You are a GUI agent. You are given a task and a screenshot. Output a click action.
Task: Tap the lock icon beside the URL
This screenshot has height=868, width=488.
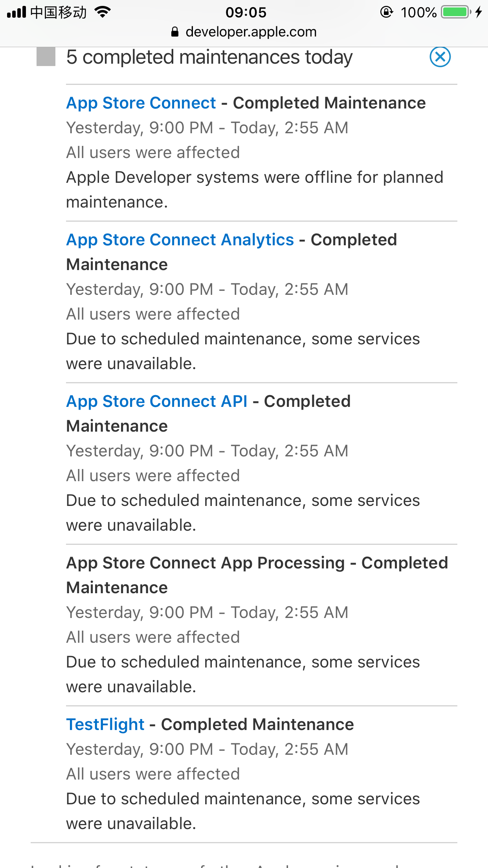coord(175,32)
